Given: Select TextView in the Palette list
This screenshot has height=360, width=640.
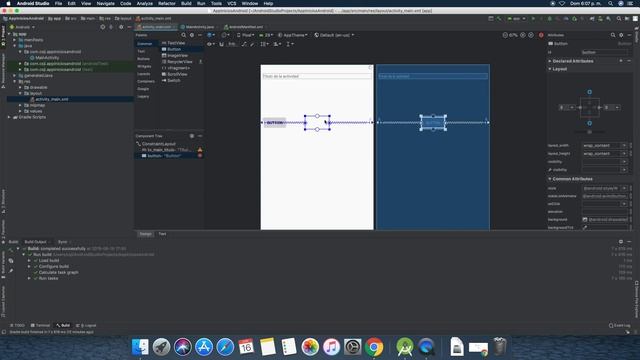Looking at the screenshot, I should tap(176, 43).
